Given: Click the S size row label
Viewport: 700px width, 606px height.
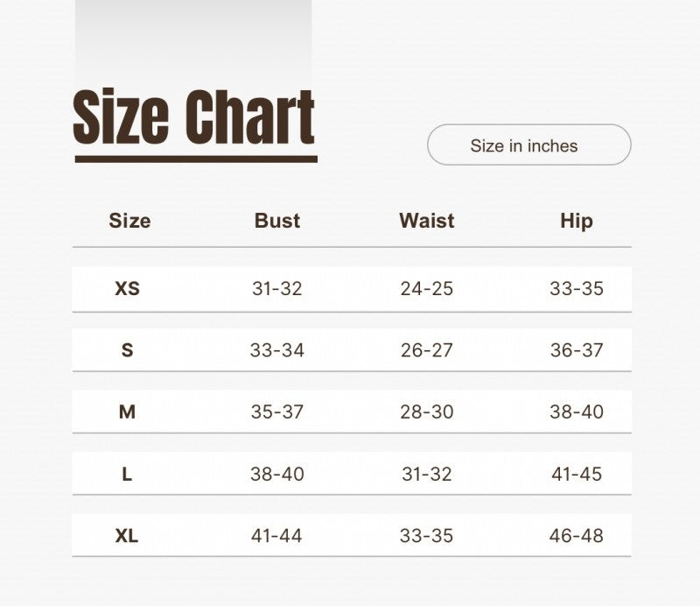Looking at the screenshot, I should (x=127, y=350).
